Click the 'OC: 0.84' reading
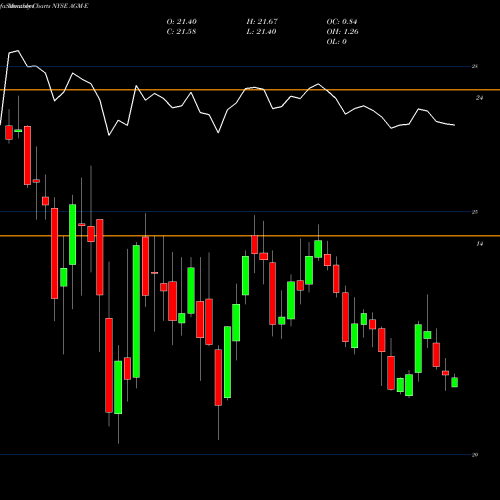500x500 pixels. (342, 22)
